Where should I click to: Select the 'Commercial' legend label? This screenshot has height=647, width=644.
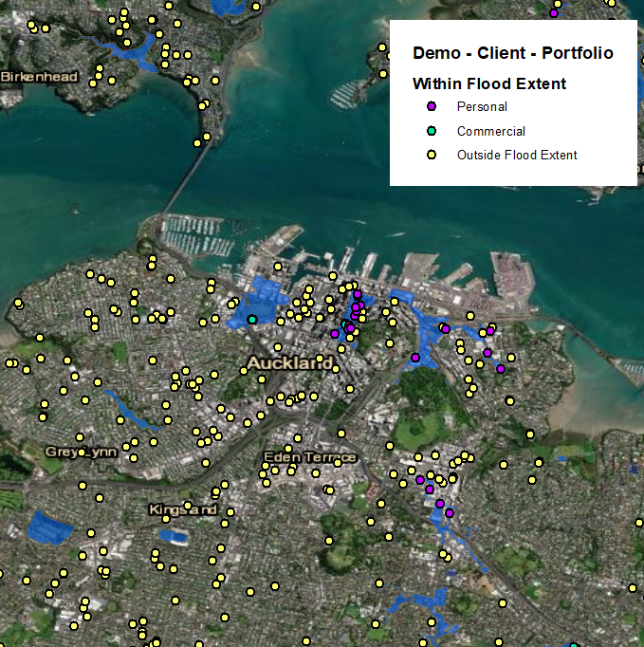coord(491,131)
